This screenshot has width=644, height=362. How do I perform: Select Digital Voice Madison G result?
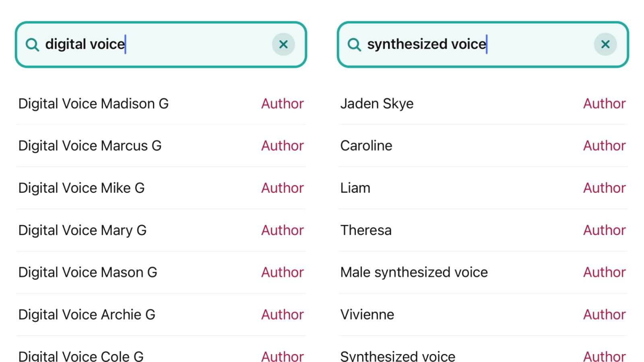[x=93, y=104]
